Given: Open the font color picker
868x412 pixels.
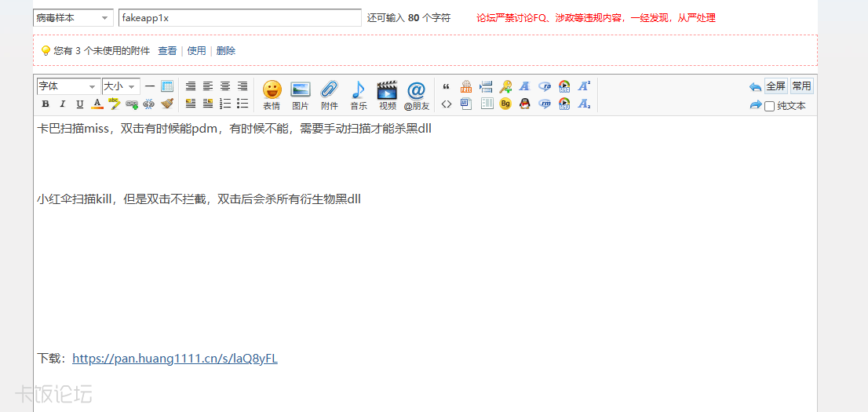Looking at the screenshot, I should point(97,104).
